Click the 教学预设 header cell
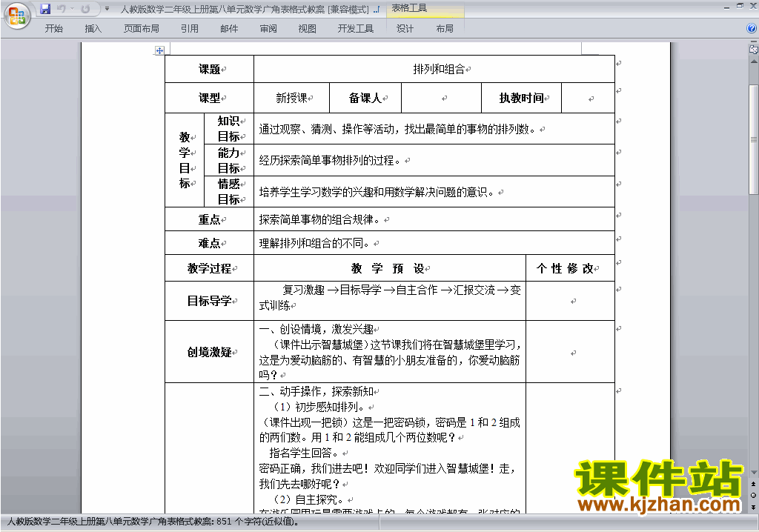The image size is (759, 532). click(390, 268)
